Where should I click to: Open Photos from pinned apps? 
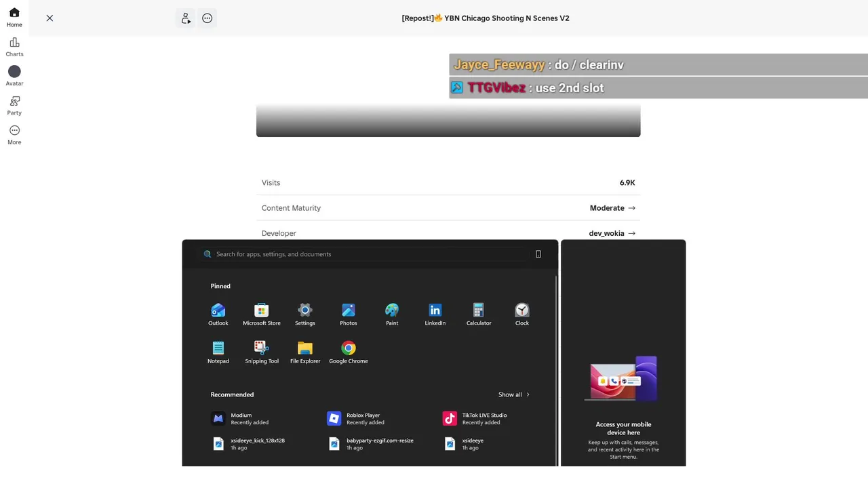(349, 314)
